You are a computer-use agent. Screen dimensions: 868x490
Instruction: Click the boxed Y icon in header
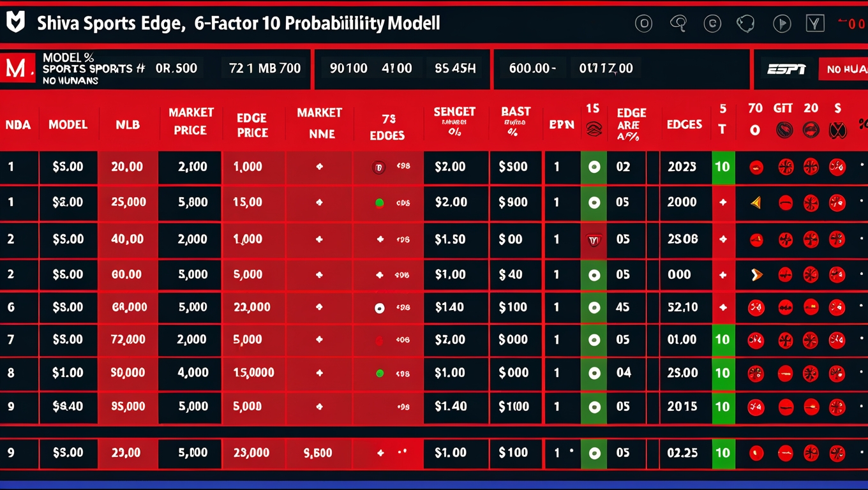[815, 24]
